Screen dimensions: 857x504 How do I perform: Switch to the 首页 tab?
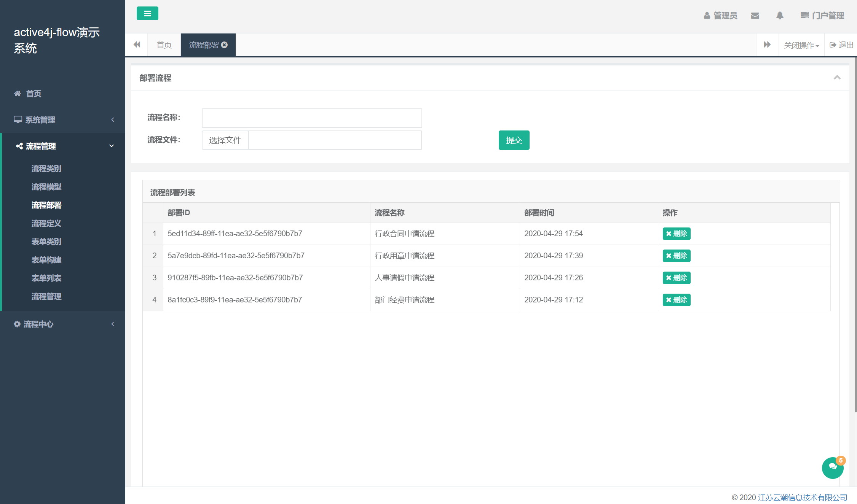click(x=164, y=45)
